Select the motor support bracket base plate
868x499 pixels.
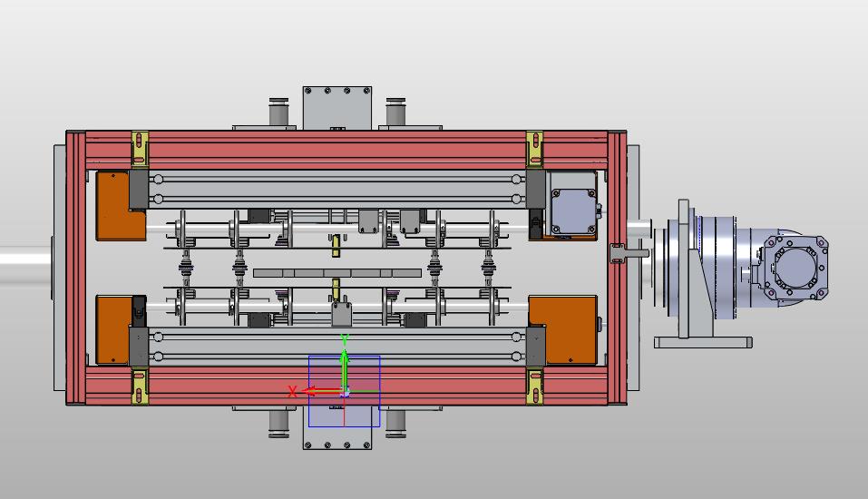(x=703, y=342)
